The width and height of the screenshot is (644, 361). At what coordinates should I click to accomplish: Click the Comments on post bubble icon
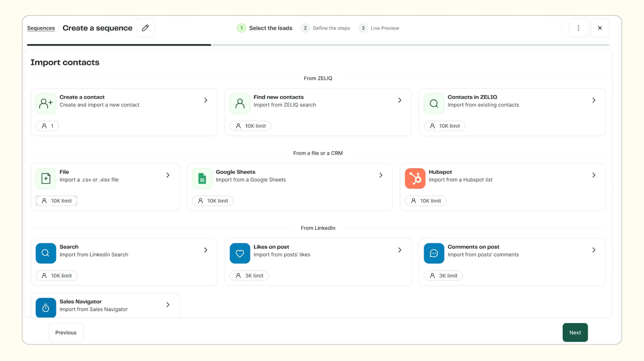pyautogui.click(x=434, y=253)
